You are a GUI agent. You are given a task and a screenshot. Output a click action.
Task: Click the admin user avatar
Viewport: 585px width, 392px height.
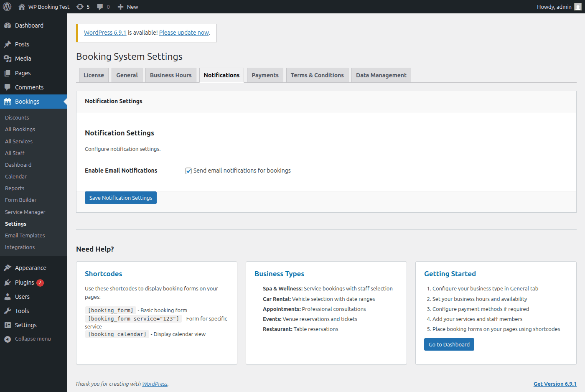pyautogui.click(x=577, y=7)
